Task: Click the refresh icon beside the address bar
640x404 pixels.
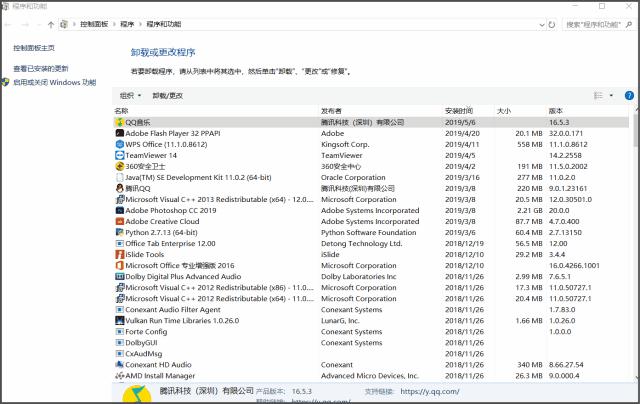Action: pos(552,24)
